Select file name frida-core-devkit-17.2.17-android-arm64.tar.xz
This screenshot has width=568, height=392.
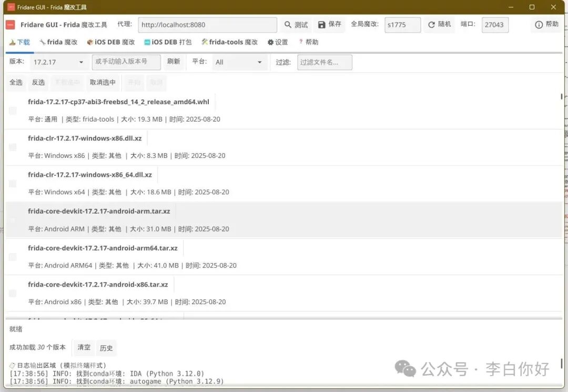pyautogui.click(x=103, y=248)
